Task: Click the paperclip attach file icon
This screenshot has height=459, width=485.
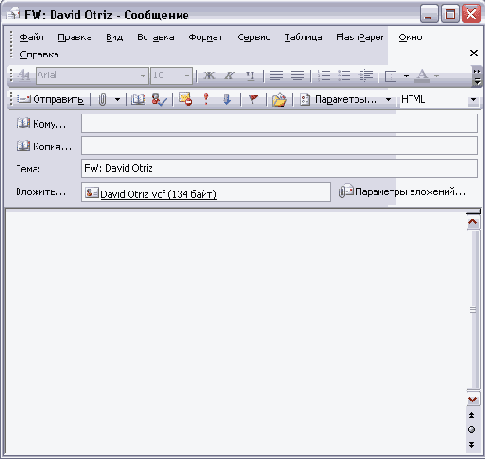Action: [x=103, y=99]
